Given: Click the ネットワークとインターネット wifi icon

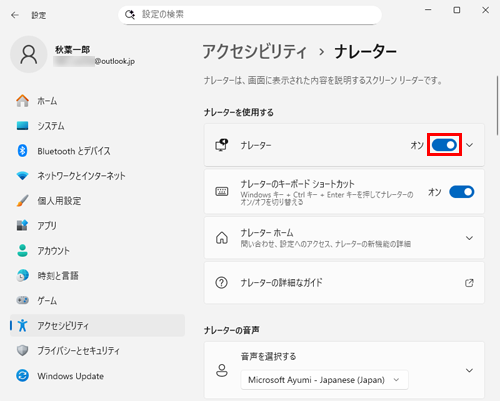Looking at the screenshot, I should 22,176.
